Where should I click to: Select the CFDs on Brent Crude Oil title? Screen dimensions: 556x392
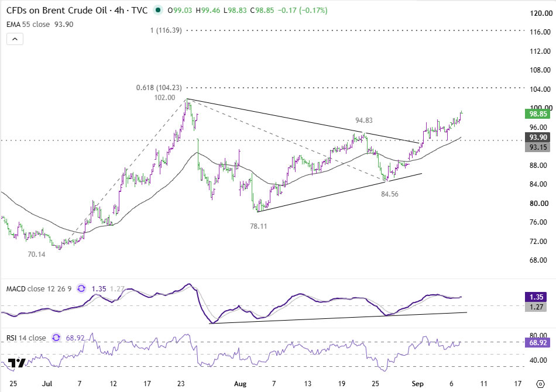pyautogui.click(x=57, y=11)
